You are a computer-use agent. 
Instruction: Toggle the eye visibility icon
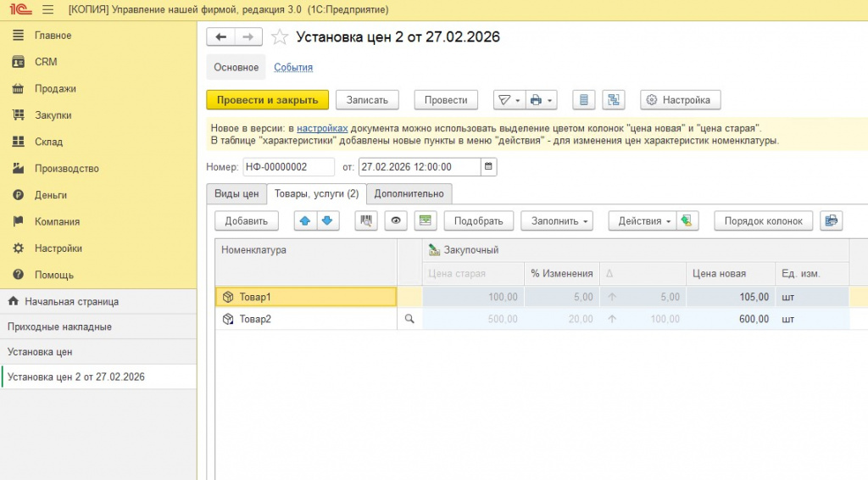[396, 220]
